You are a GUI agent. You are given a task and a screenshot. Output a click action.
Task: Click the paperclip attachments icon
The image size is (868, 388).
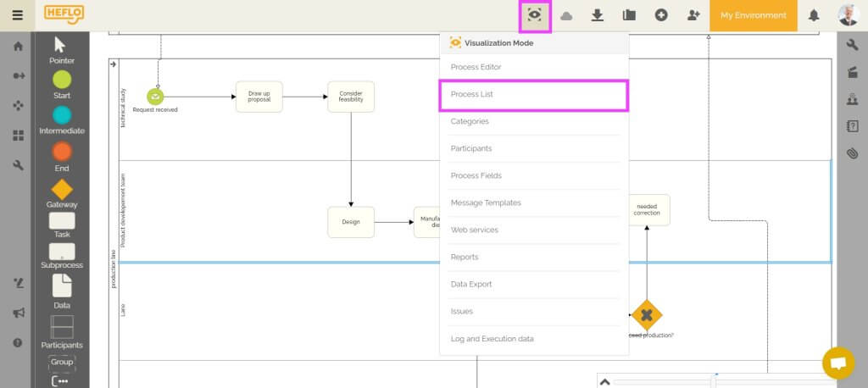point(852,153)
